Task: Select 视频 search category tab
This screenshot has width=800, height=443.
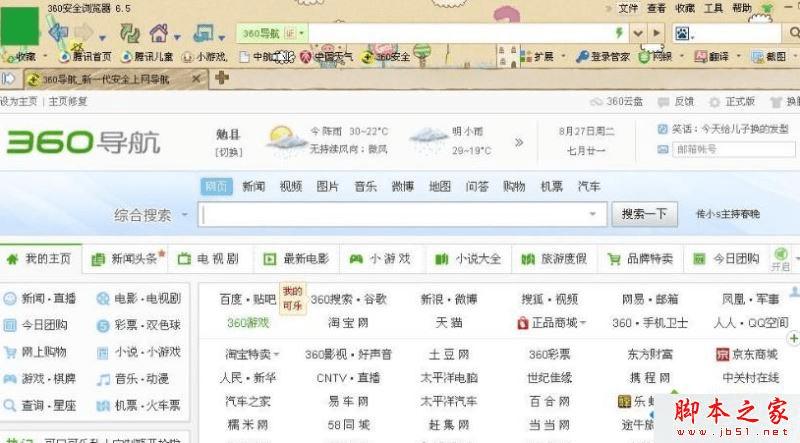Action: 291,187
